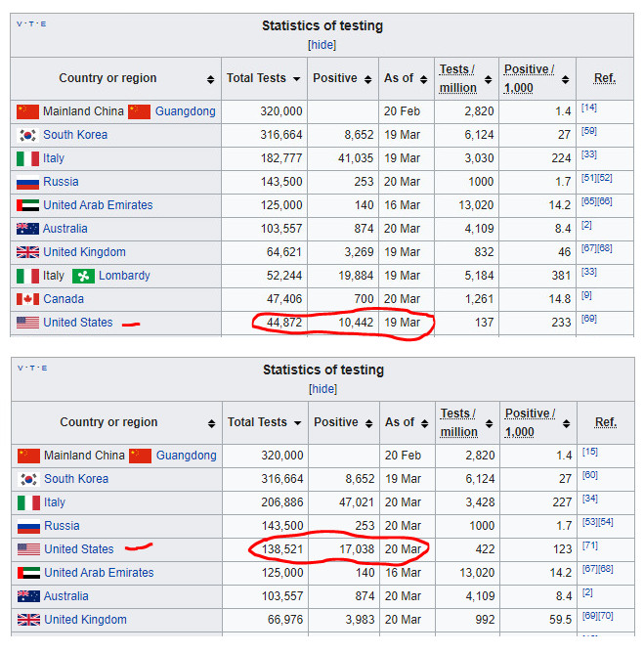Viewport: 644px width, 653px height.
Task: Click the E edit link in top table
Action: [44, 24]
